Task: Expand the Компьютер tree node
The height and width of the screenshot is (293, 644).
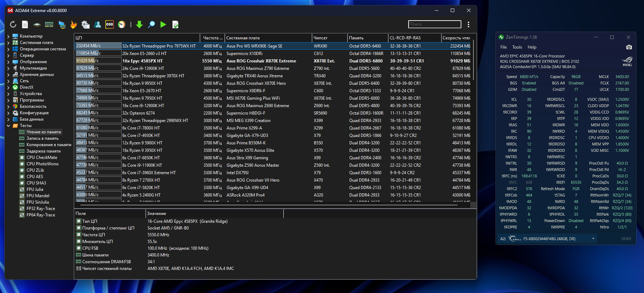Action: [8, 36]
